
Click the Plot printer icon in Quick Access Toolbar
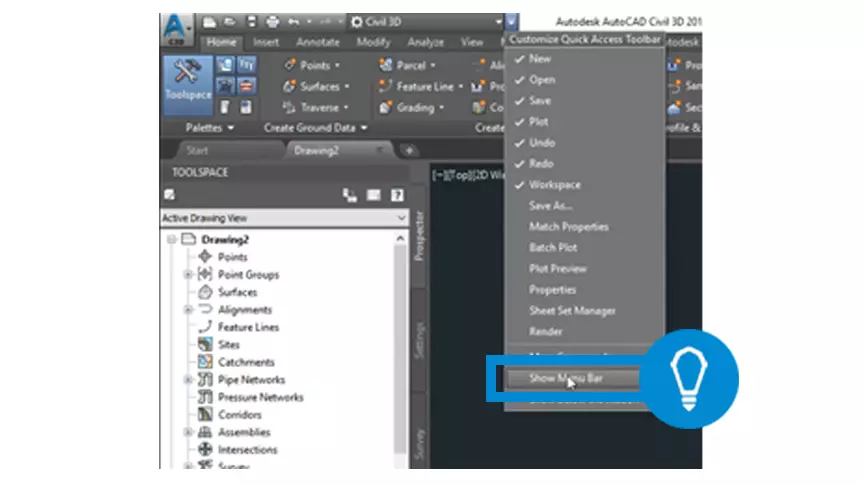pyautogui.click(x=272, y=22)
